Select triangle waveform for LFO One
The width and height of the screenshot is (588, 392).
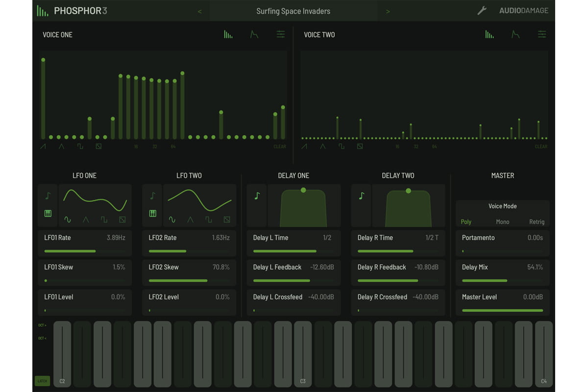(86, 220)
